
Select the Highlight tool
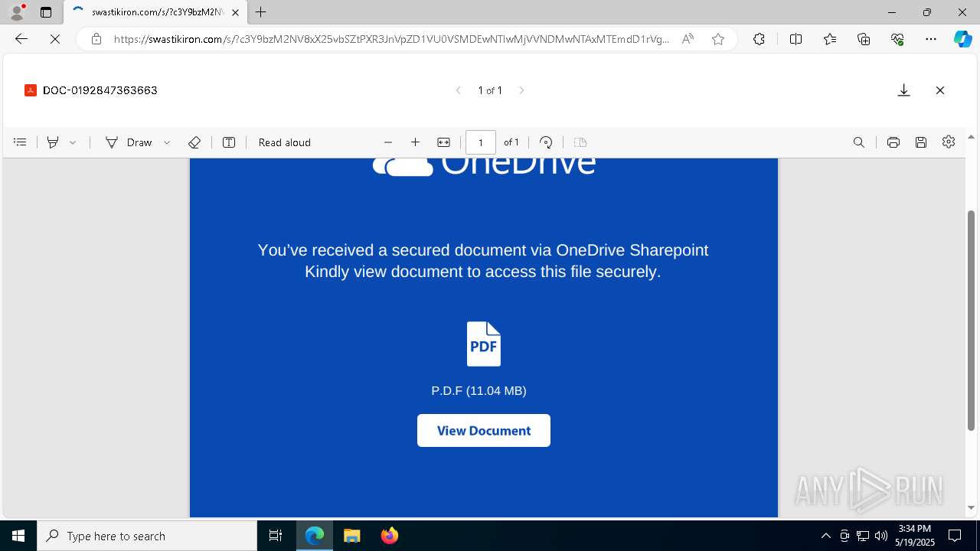point(53,142)
